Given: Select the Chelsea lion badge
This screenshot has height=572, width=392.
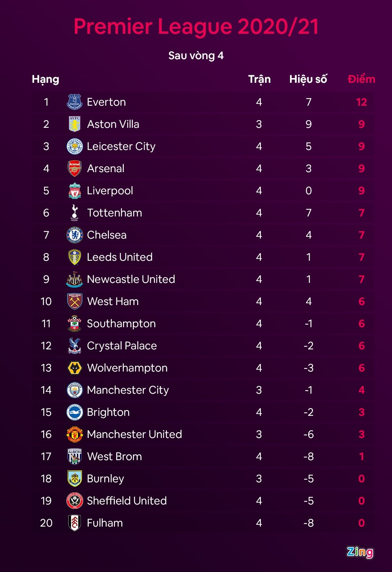Looking at the screenshot, I should click(74, 235).
